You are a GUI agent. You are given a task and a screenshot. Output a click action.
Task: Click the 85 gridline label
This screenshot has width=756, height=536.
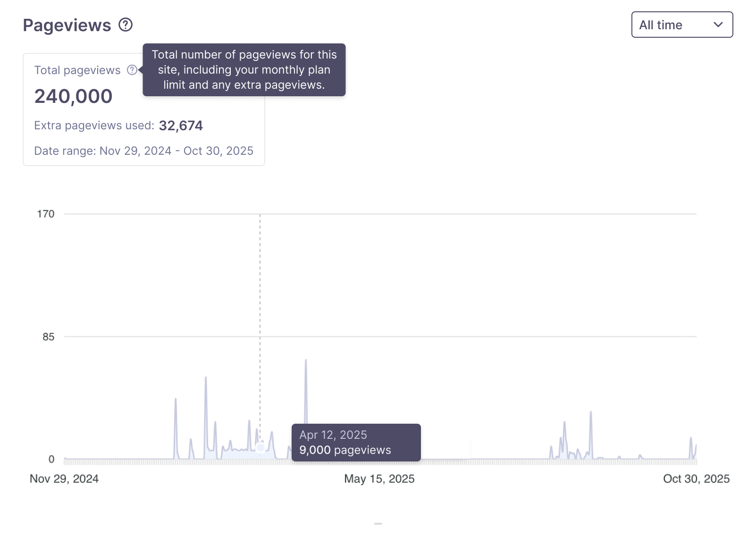click(49, 336)
